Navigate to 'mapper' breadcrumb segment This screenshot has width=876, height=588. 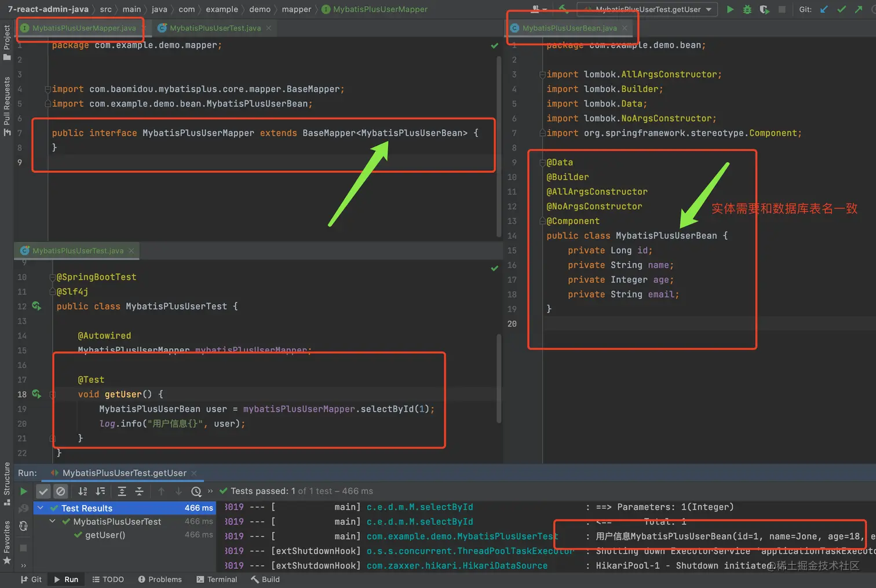(296, 9)
